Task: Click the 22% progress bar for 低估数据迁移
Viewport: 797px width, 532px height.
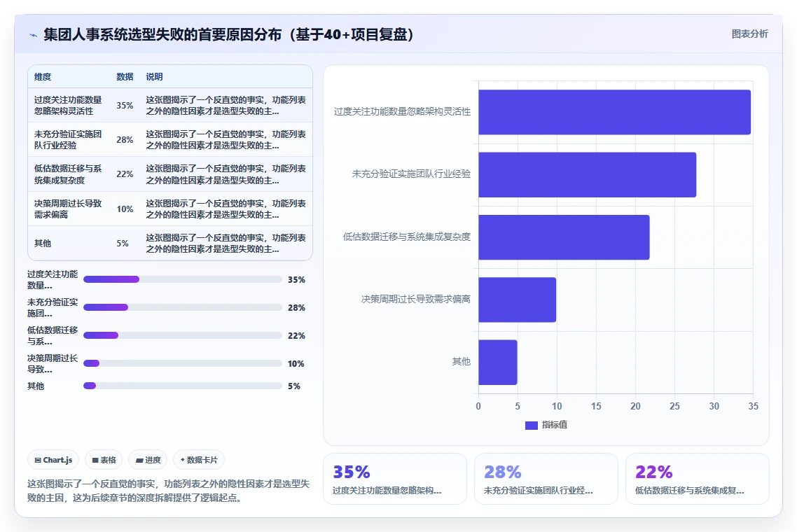Action: pyautogui.click(x=183, y=335)
